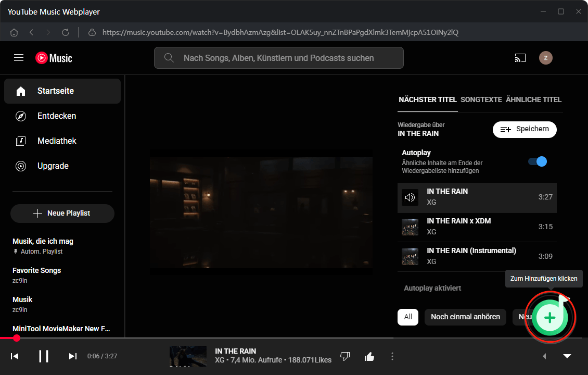
Task: Click the now-playing thumbnail in player bar
Action: pyautogui.click(x=188, y=356)
